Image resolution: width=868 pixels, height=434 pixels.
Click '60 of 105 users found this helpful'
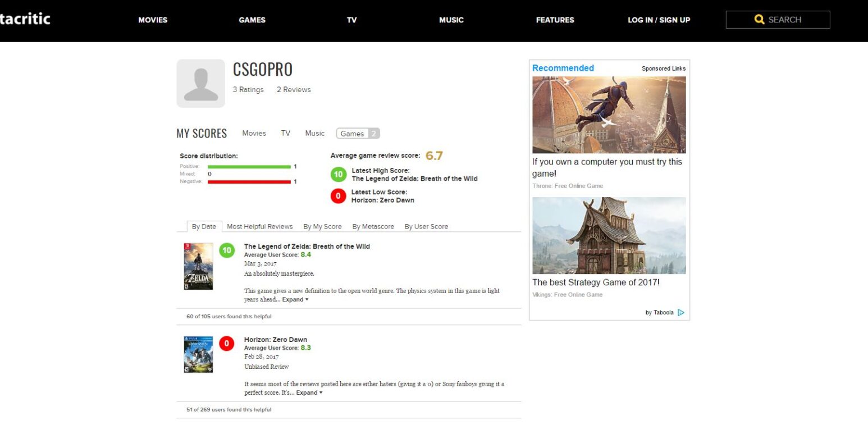[229, 317]
